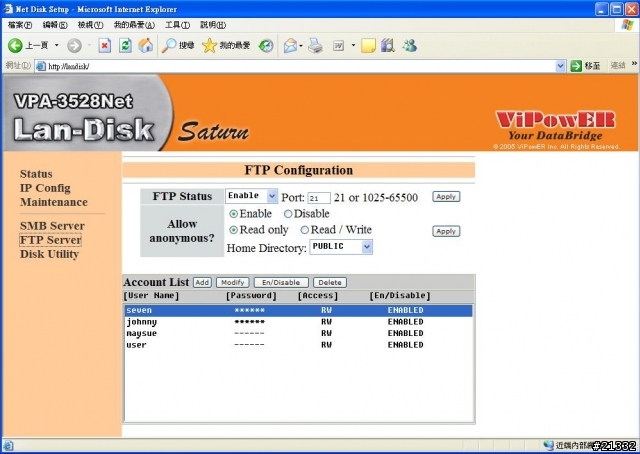Select Read only radio button
The image size is (640, 454).
coord(233,230)
